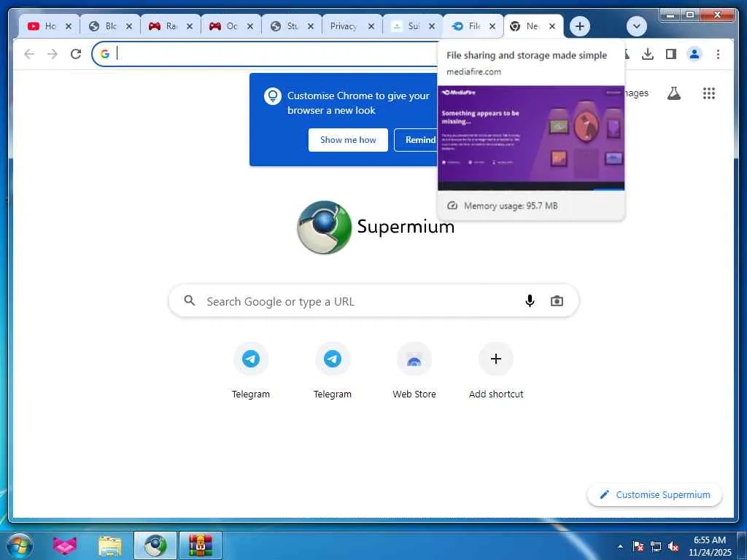This screenshot has height=560, width=747.
Task: Close the 'Stu' tab
Action: 311,26
